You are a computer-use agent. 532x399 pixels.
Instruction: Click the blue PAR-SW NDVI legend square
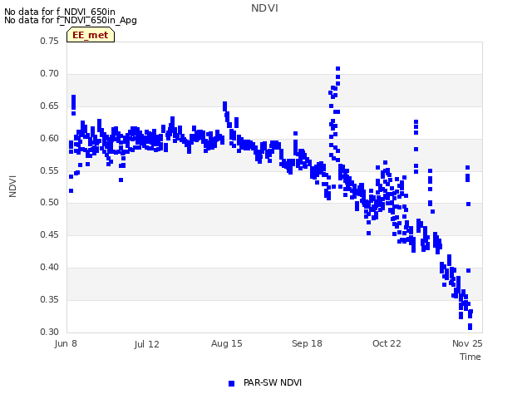231,383
